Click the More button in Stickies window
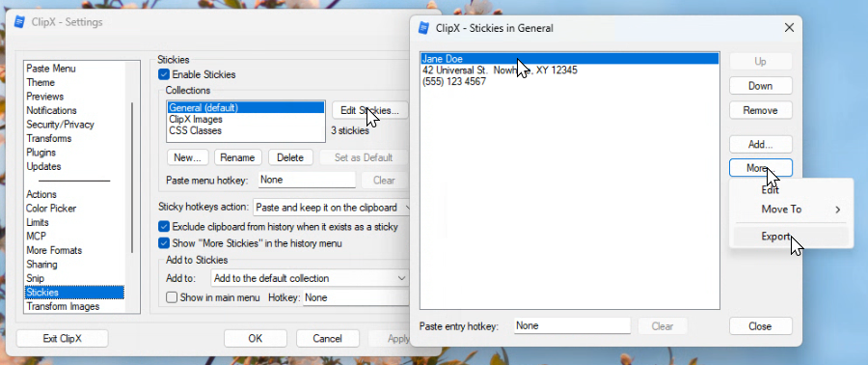868x365 pixels. [x=761, y=168]
